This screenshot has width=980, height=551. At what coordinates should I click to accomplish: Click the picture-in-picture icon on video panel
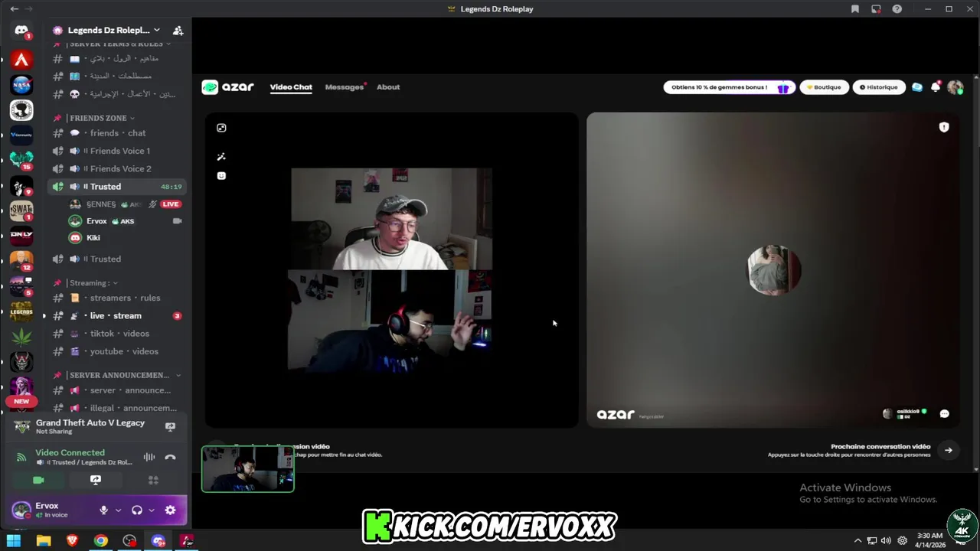[221, 128]
